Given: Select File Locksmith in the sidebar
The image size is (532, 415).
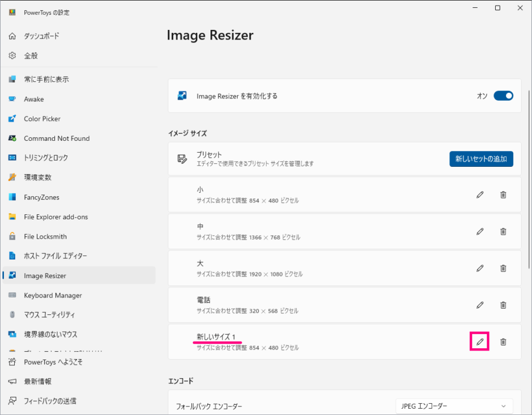Looking at the screenshot, I should point(79,236).
